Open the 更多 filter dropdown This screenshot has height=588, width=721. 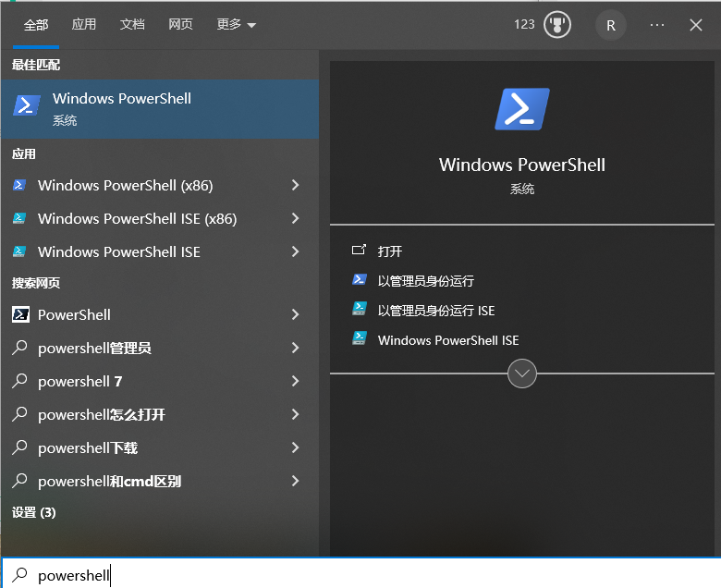(236, 24)
